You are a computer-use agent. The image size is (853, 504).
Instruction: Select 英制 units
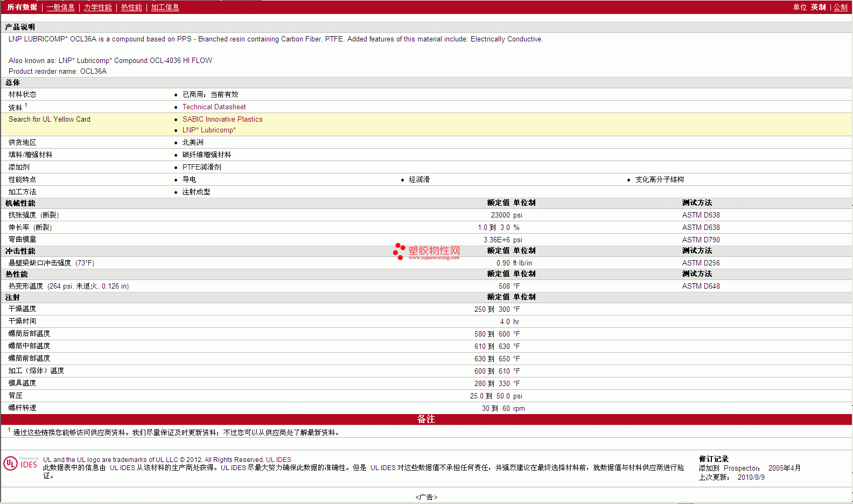(818, 7)
